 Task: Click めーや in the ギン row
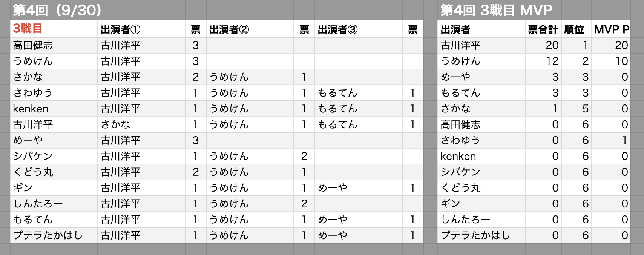coord(333,188)
